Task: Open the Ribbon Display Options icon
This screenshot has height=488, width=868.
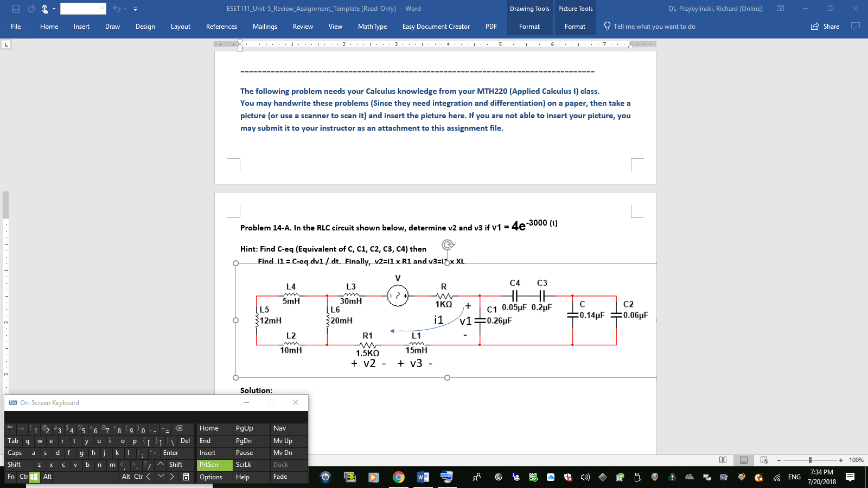Action: click(780, 9)
